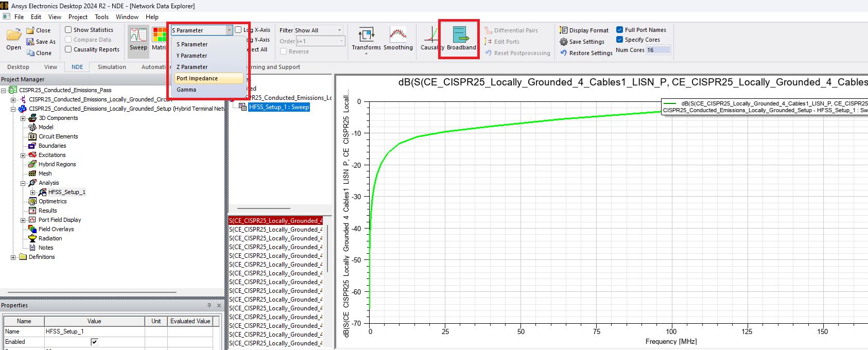The image size is (868, 350).
Task: Tick the Compare Data checkbox
Action: [68, 40]
